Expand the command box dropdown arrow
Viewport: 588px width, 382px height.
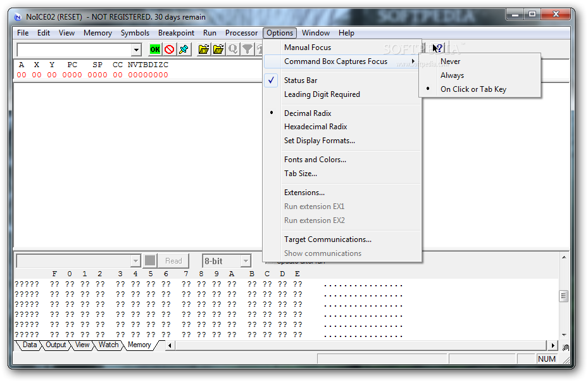(136, 49)
